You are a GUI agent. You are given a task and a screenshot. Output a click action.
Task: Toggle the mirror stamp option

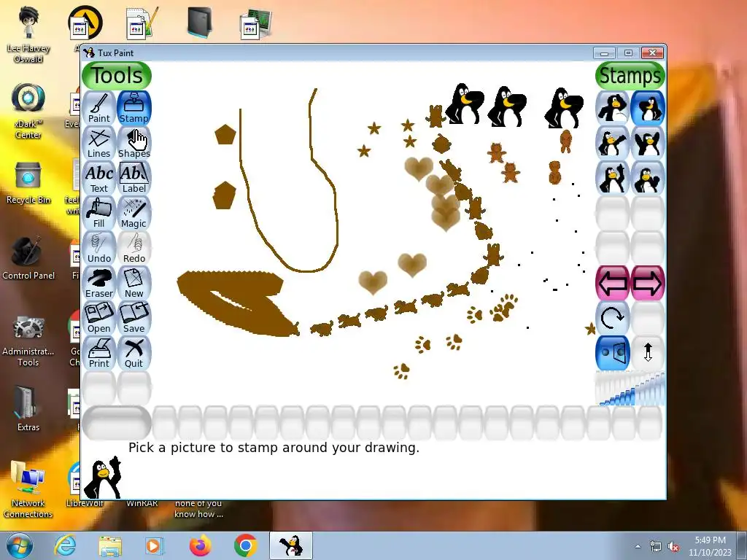[613, 354]
